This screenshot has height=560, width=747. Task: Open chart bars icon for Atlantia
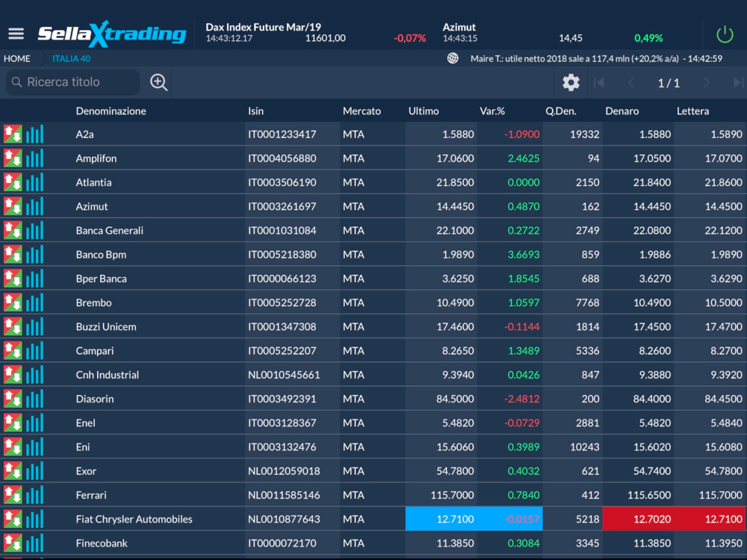tap(35, 182)
